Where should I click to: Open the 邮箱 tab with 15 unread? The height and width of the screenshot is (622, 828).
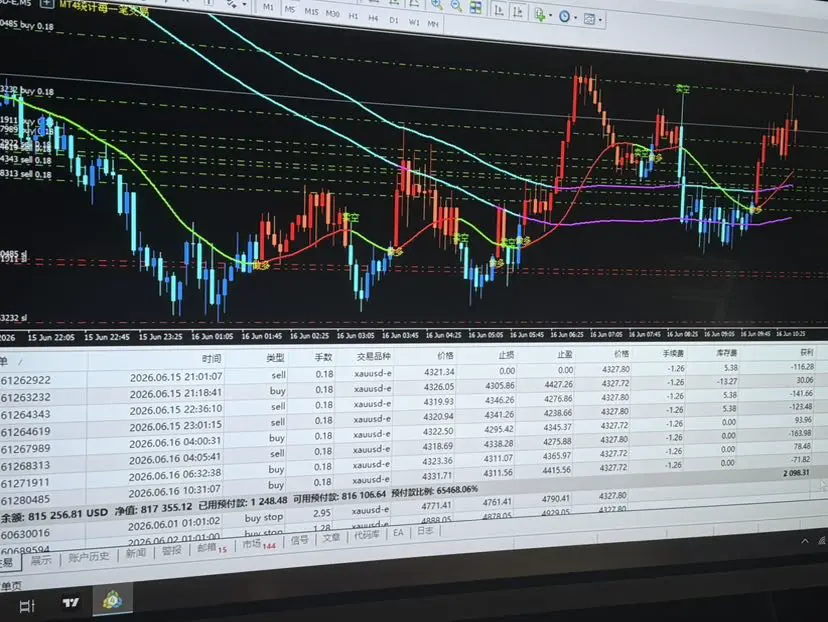point(212,548)
